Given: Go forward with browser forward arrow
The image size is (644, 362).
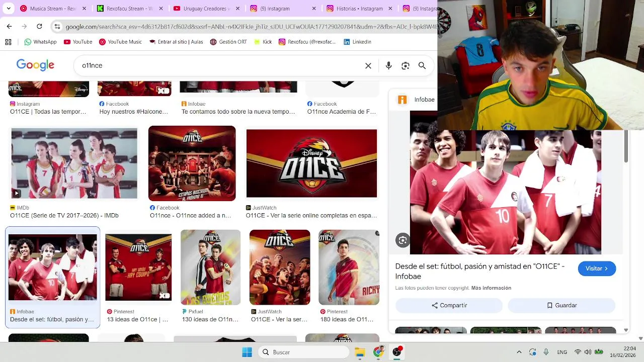Looking at the screenshot, I should point(24,26).
